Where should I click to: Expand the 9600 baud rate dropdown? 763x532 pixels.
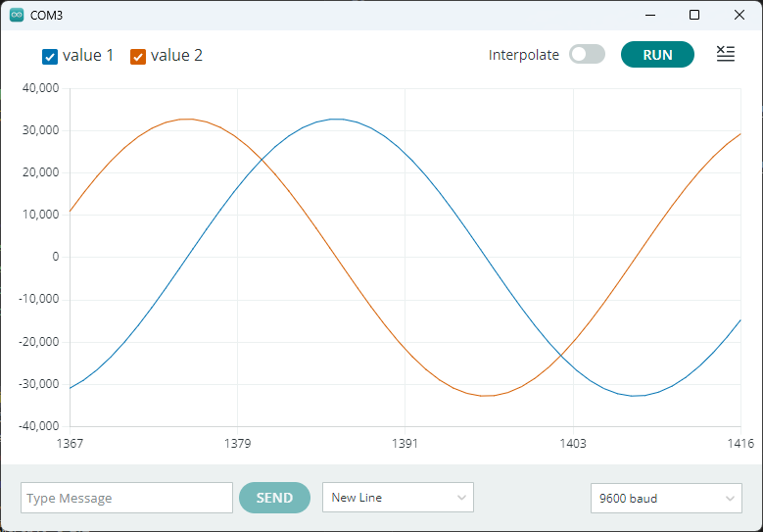[x=665, y=498]
